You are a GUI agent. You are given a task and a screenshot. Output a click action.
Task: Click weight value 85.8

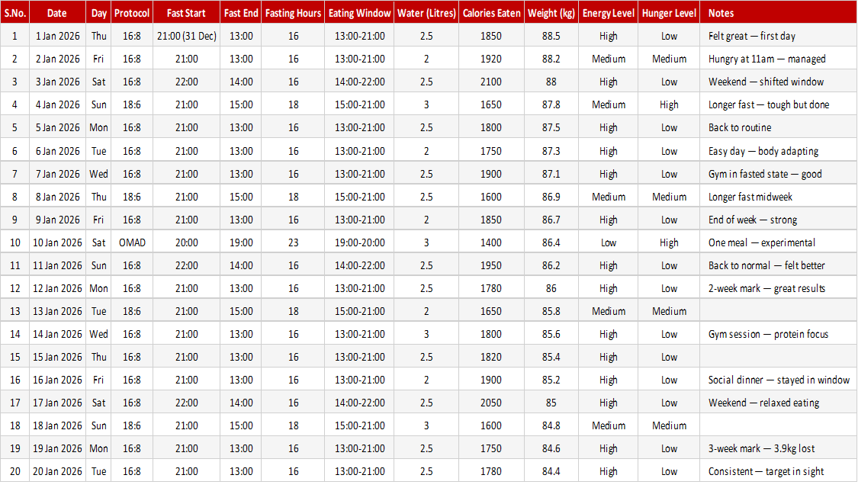point(551,312)
